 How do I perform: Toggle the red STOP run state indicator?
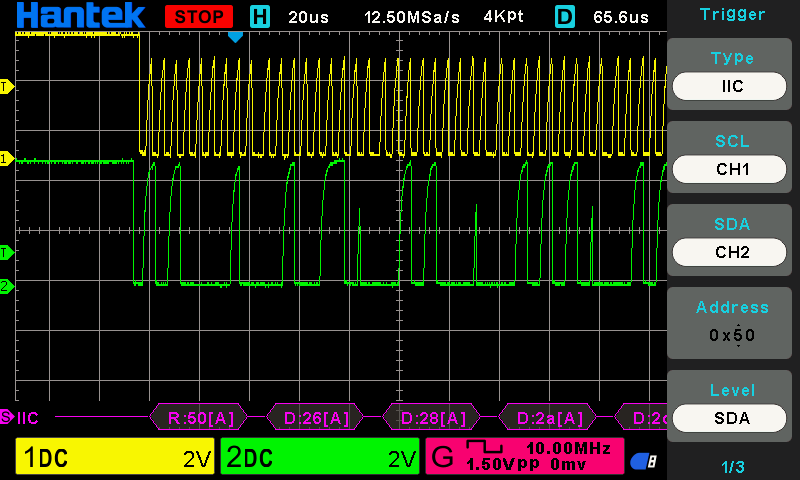pyautogui.click(x=199, y=17)
